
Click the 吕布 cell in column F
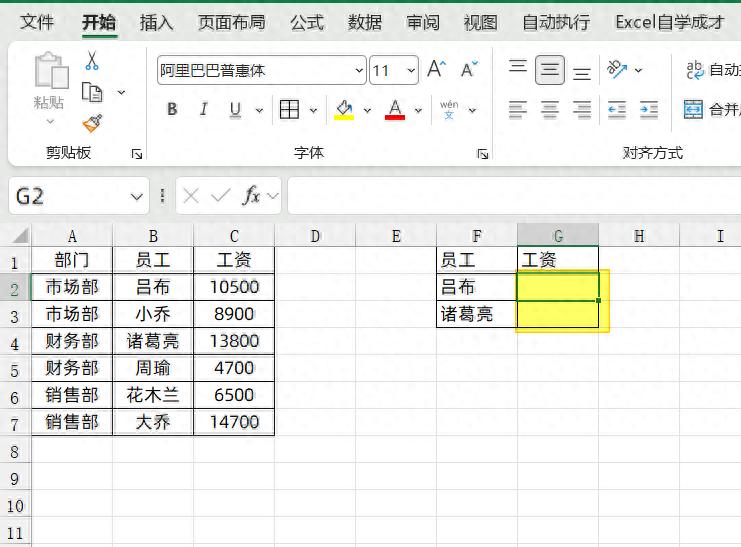coord(476,287)
